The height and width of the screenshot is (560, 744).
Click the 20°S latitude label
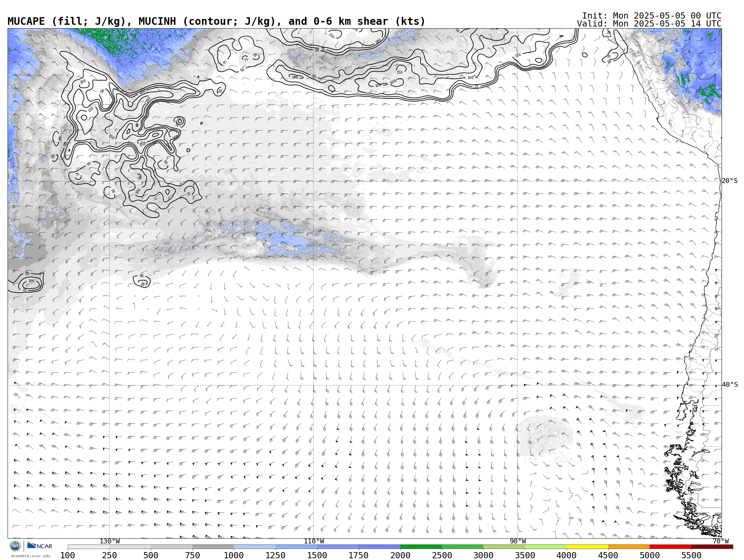[730, 181]
